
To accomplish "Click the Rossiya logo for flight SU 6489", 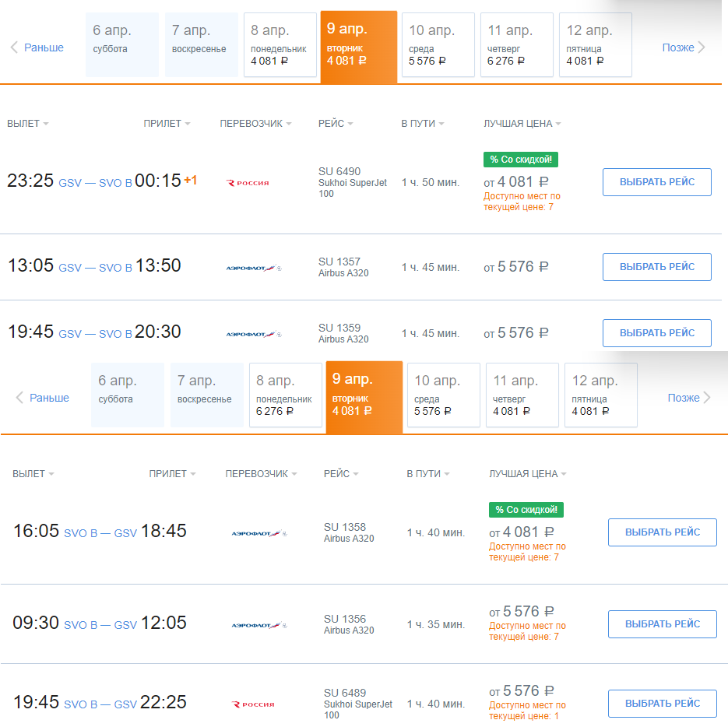I will [254, 704].
